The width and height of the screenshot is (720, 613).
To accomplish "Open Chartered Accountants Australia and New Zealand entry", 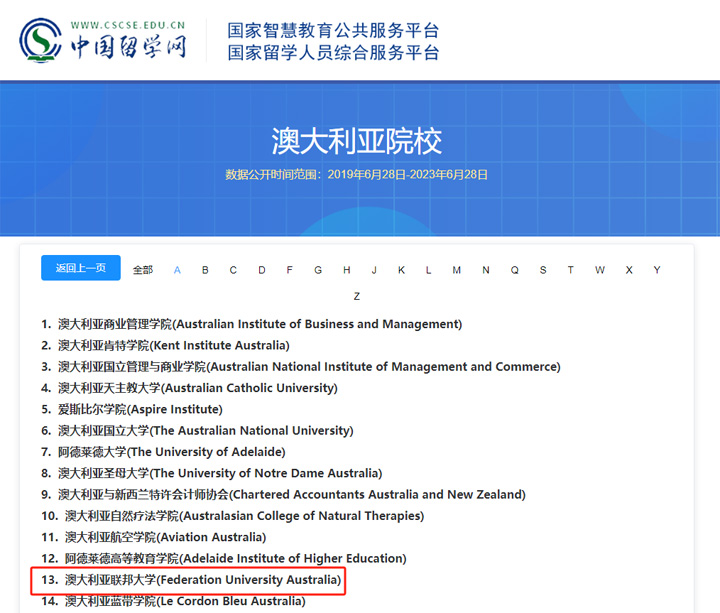I will pyautogui.click(x=283, y=495).
